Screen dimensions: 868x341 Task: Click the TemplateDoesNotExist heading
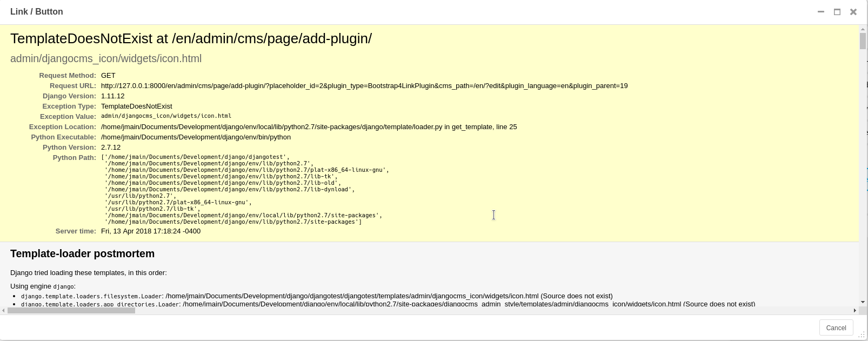pos(191,38)
